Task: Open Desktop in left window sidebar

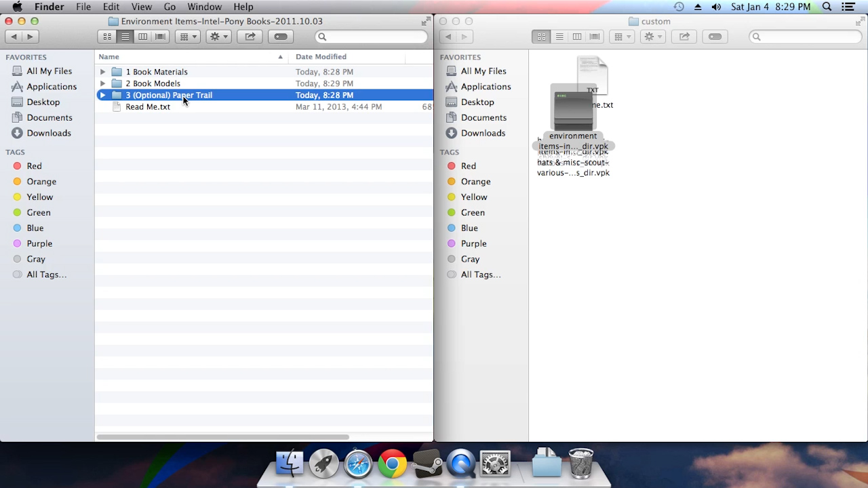Action: [43, 102]
